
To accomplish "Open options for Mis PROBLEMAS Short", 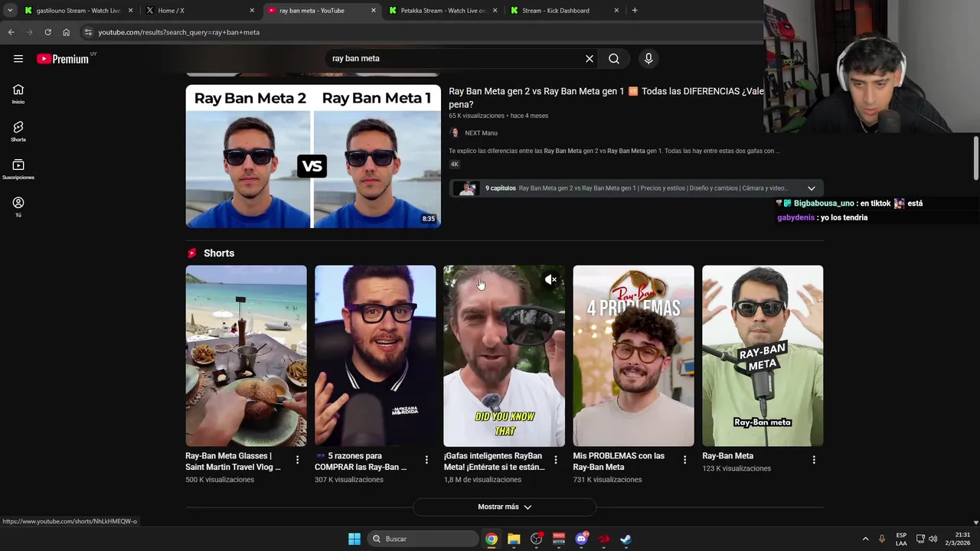I will tap(684, 460).
